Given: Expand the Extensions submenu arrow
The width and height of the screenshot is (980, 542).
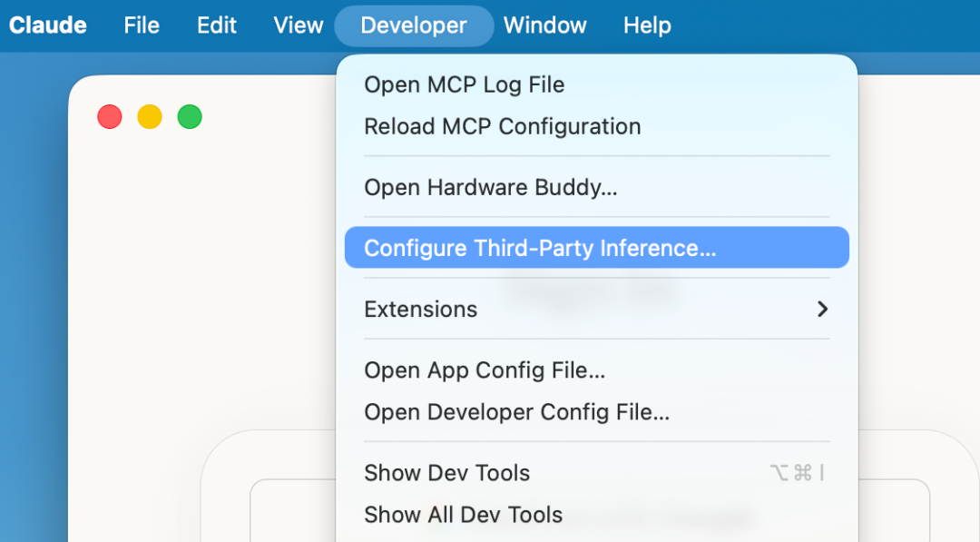Looking at the screenshot, I should 822,309.
